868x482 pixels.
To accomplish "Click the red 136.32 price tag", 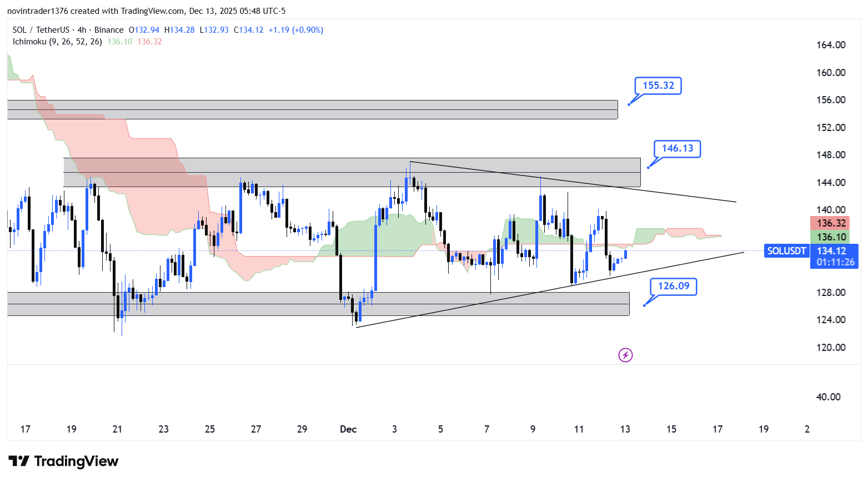I will [831, 223].
